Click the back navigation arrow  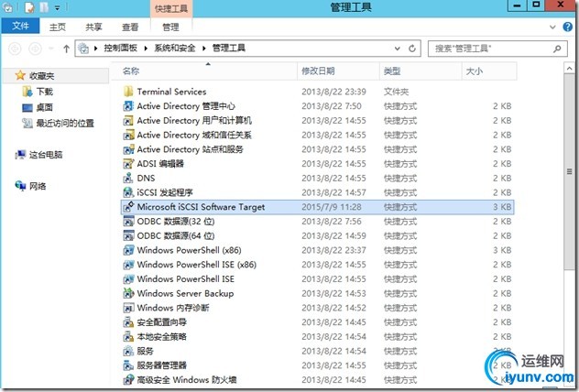[x=15, y=49]
